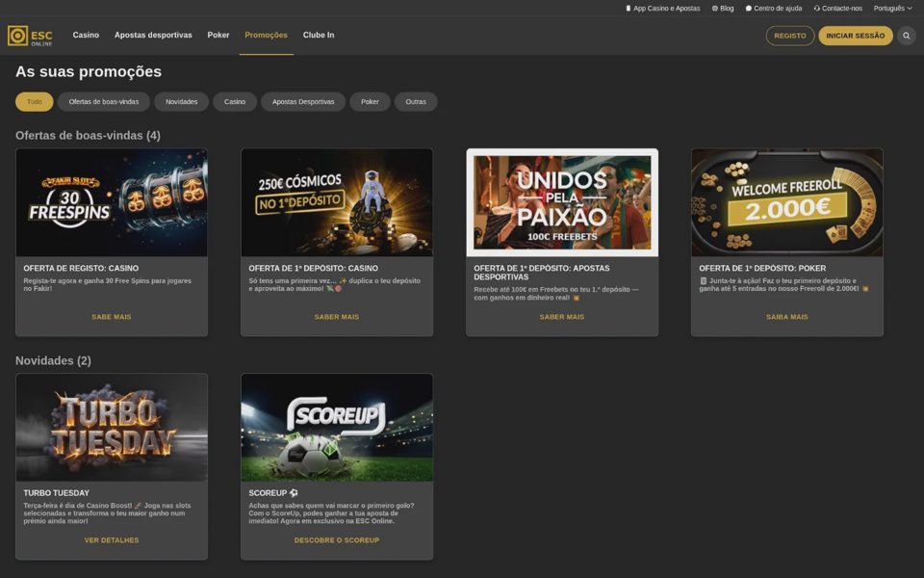
Task: Open the 30 Freespins banner image
Action: pos(112,202)
